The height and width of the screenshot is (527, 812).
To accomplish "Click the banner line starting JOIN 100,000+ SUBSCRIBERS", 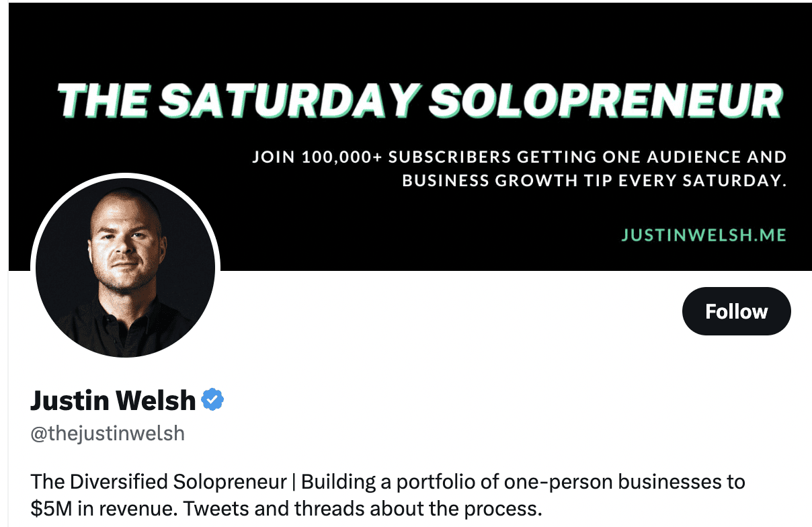I will 519,157.
